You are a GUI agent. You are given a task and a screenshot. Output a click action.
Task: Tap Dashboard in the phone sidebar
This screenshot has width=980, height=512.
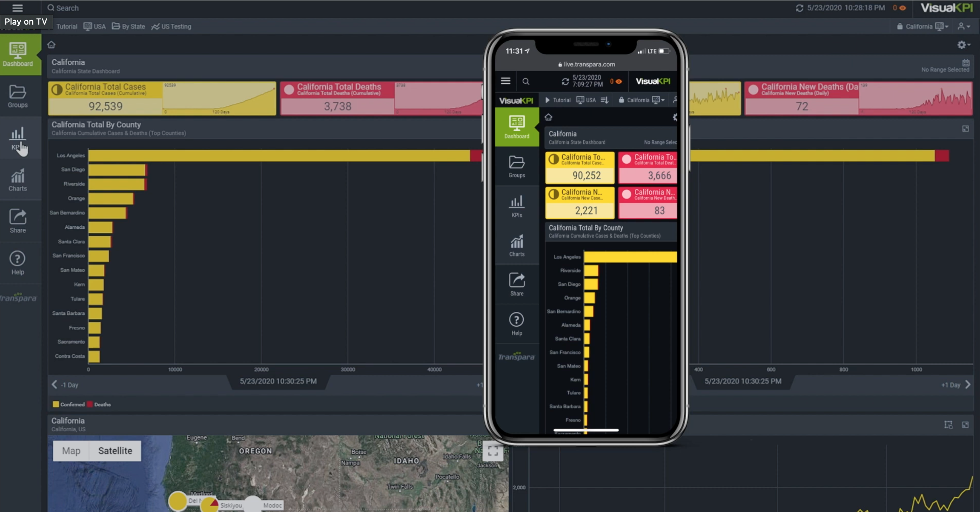pos(517,127)
